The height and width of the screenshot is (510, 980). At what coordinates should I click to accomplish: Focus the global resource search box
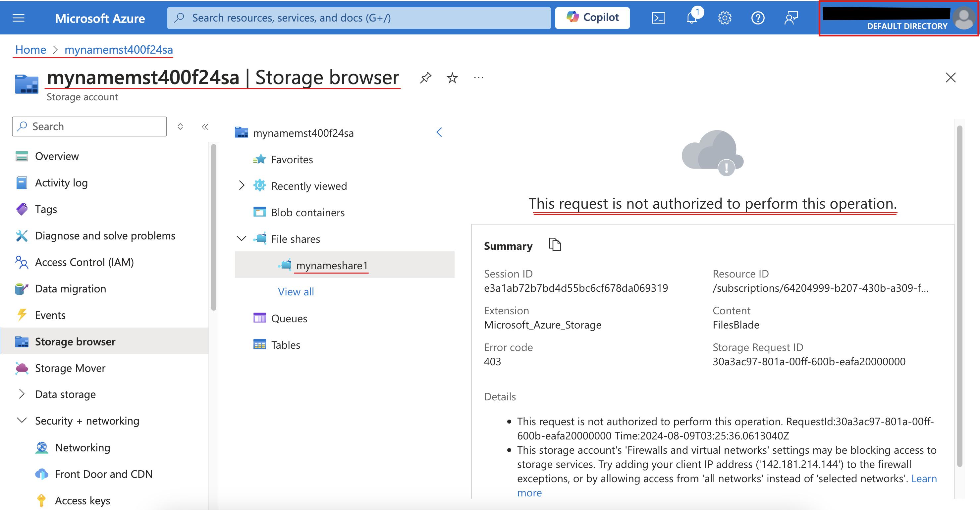tap(359, 18)
